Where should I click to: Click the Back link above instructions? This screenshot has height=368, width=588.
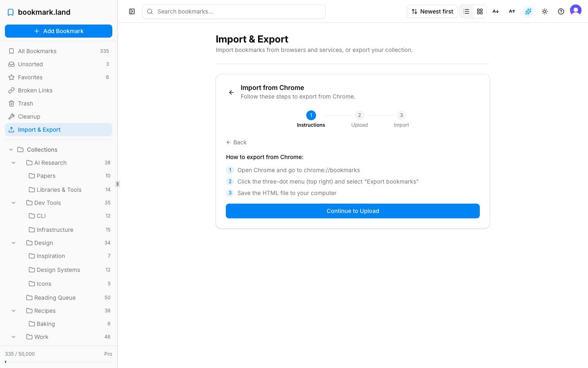point(236,142)
